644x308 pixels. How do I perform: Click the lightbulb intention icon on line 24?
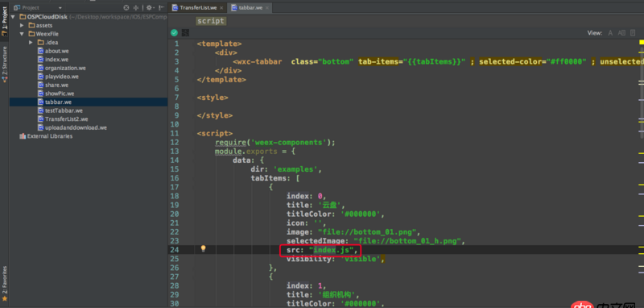[x=203, y=248]
